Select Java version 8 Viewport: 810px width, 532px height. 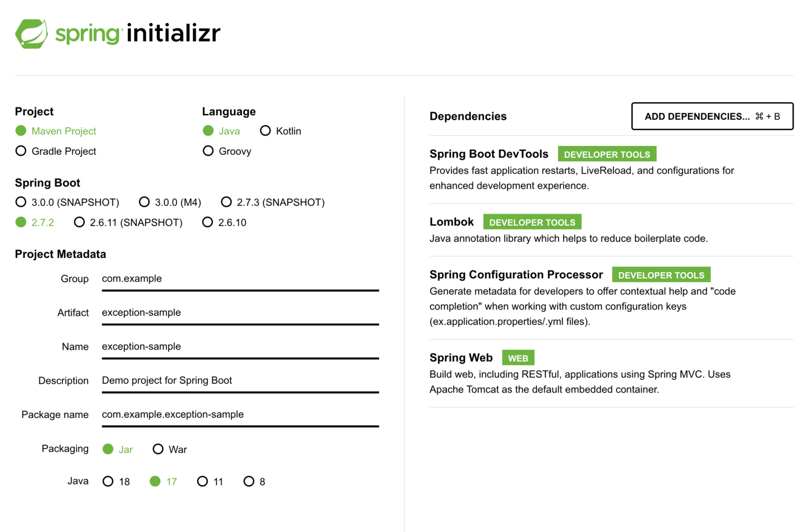pos(249,481)
